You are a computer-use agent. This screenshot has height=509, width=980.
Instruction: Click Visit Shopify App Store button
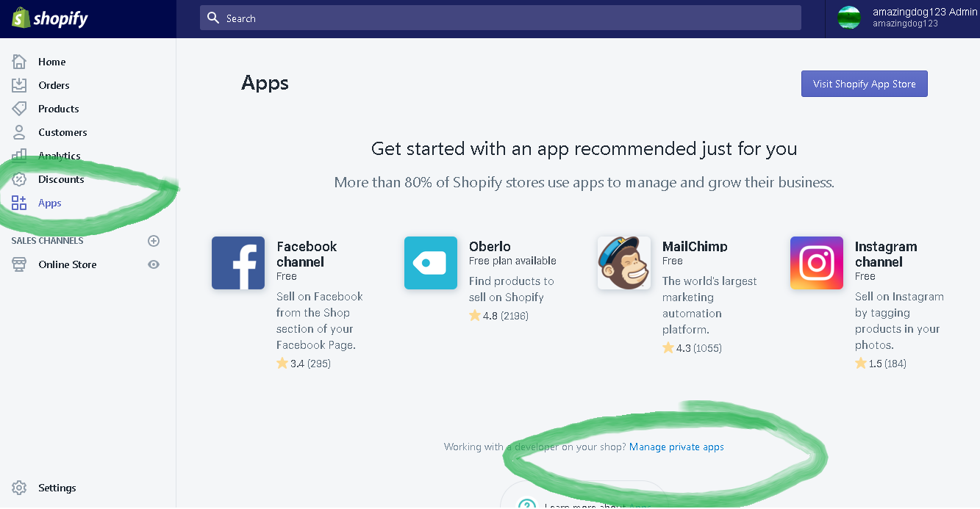[x=865, y=84]
